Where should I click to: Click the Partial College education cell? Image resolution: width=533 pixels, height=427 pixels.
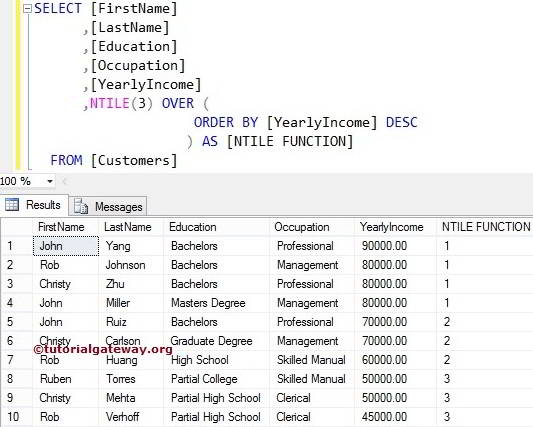[217, 379]
